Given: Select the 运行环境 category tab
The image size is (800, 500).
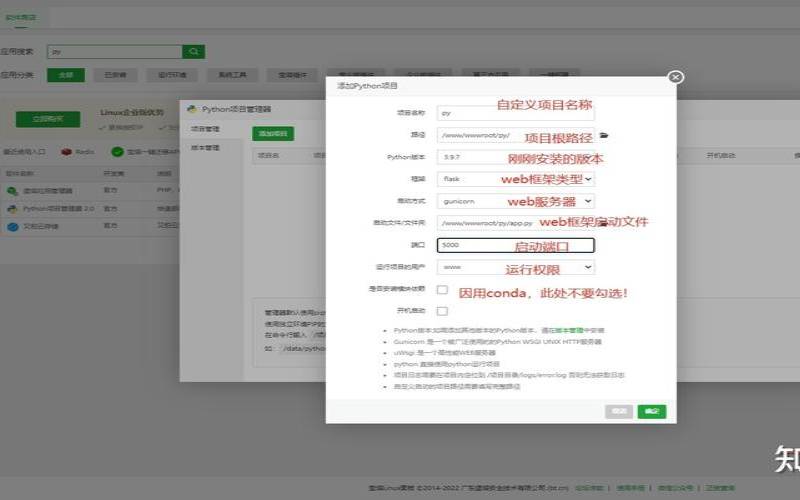Looking at the screenshot, I should coord(172,75).
